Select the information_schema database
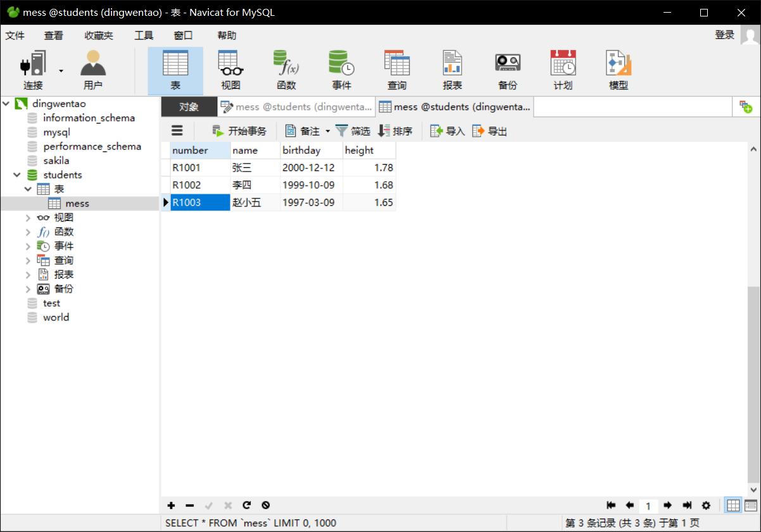Screen dimensions: 761x532 pyautogui.click(x=89, y=118)
